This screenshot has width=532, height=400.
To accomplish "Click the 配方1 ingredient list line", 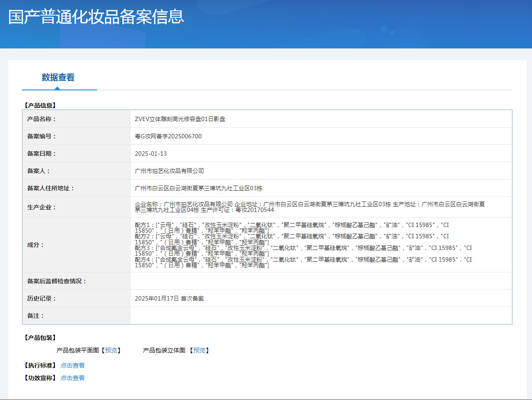I will [x=292, y=225].
